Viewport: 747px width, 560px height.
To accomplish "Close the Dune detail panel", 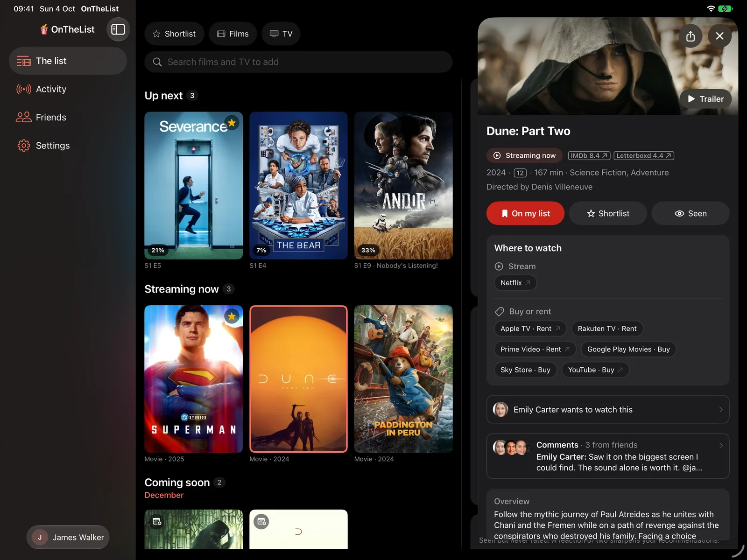I will (719, 36).
